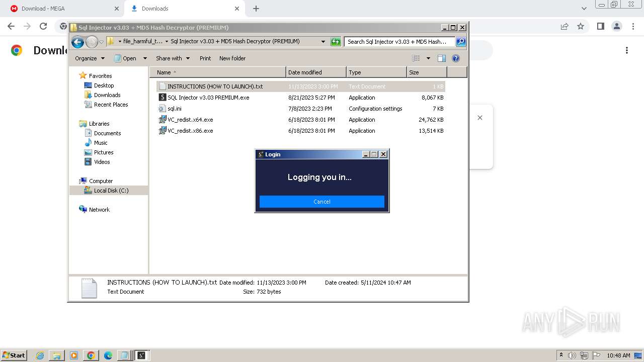Open Pictures library
The height and width of the screenshot is (362, 644).
(x=104, y=152)
